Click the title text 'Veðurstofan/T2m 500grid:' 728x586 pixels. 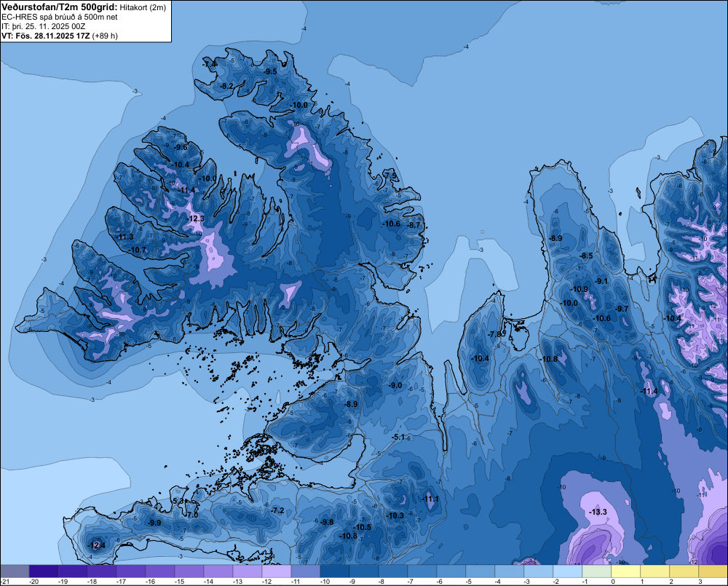click(60, 7)
